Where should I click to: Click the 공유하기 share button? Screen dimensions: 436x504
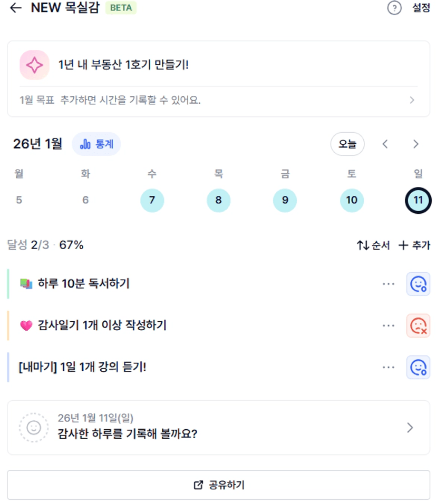(218, 485)
